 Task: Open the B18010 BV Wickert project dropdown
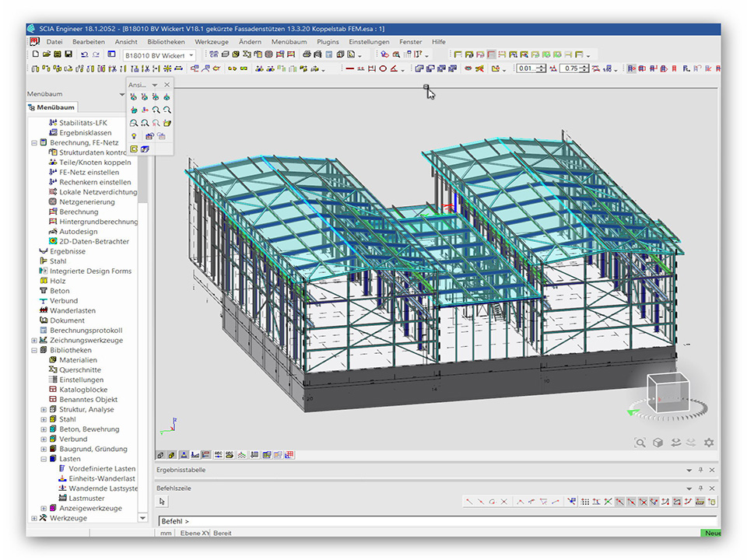[x=191, y=55]
